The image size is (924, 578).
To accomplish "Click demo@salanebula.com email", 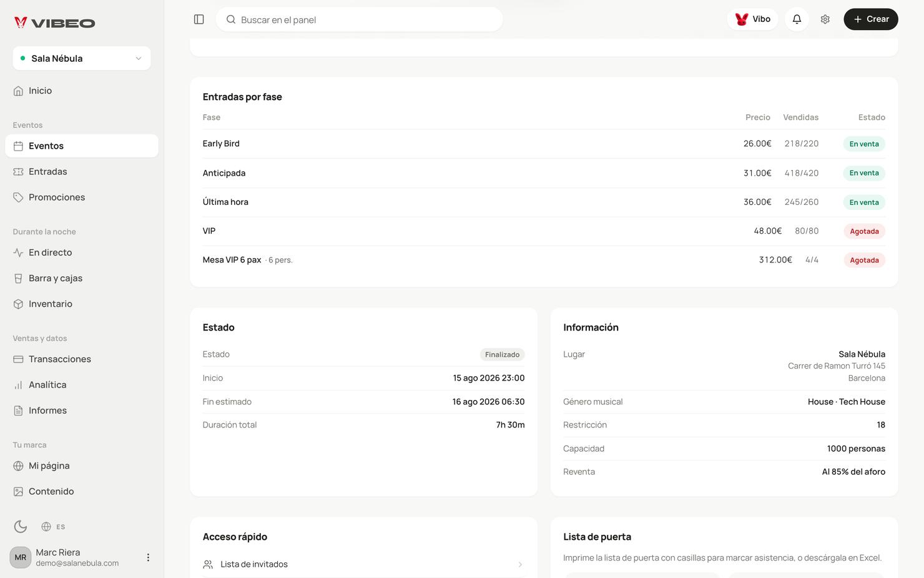I will pyautogui.click(x=77, y=563).
